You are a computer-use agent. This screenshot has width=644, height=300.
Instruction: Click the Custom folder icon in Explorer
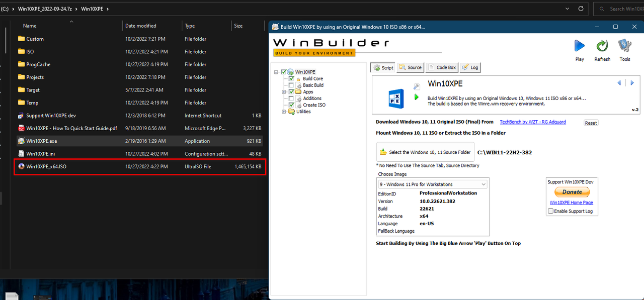tap(21, 39)
